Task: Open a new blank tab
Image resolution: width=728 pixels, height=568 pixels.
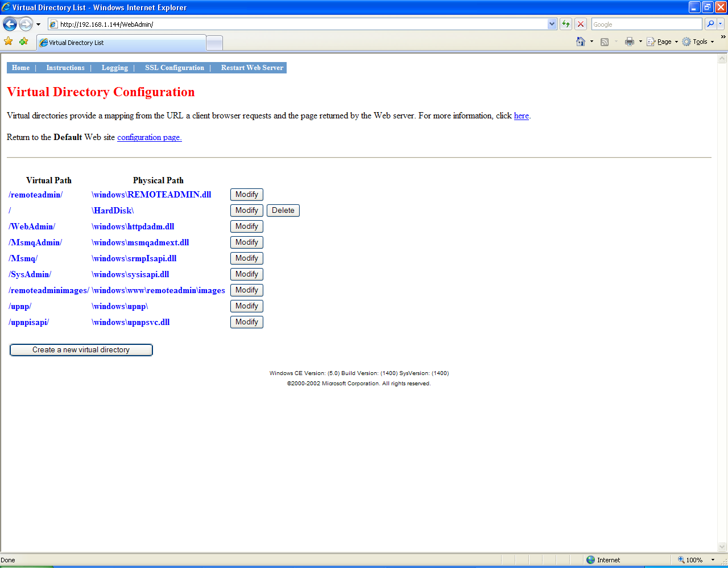Action: point(214,43)
